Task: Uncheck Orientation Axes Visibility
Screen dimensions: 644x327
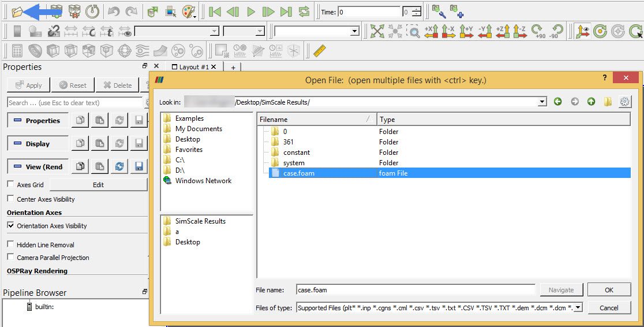Action: click(x=11, y=226)
